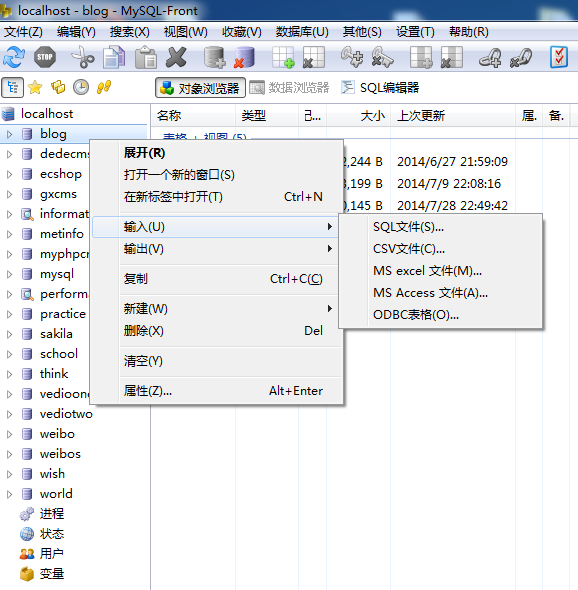Expand the sakila database node

(x=9, y=334)
